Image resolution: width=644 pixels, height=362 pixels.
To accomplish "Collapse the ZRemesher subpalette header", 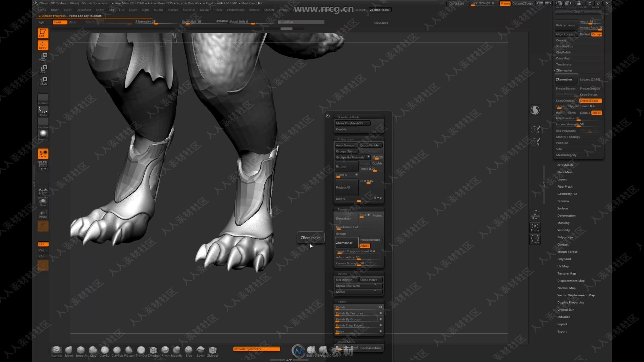I will point(564,70).
